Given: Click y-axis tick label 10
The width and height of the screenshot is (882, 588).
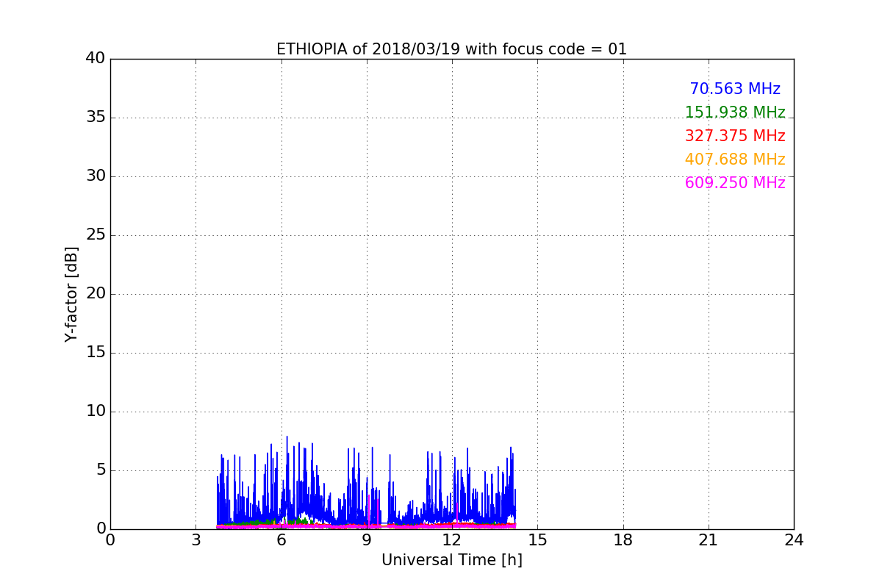Looking at the screenshot, I should (x=96, y=412).
